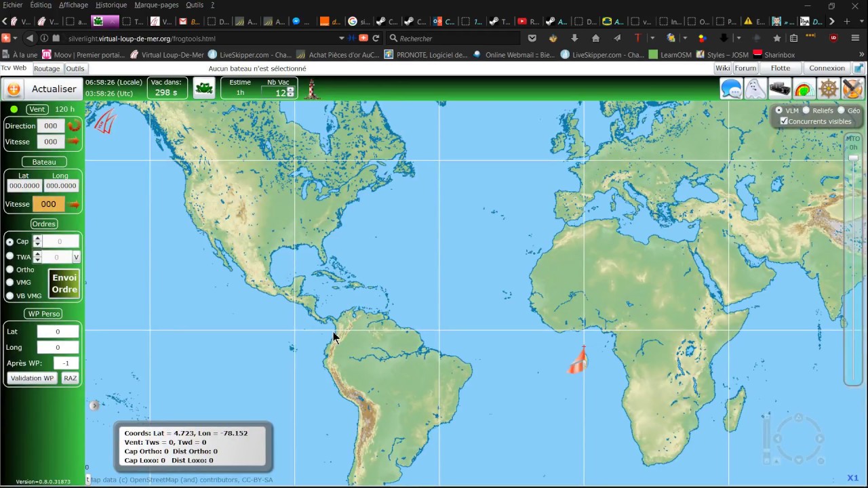The width and height of the screenshot is (868, 488).
Task: Open the polar diagram icon
Action: 804,89
